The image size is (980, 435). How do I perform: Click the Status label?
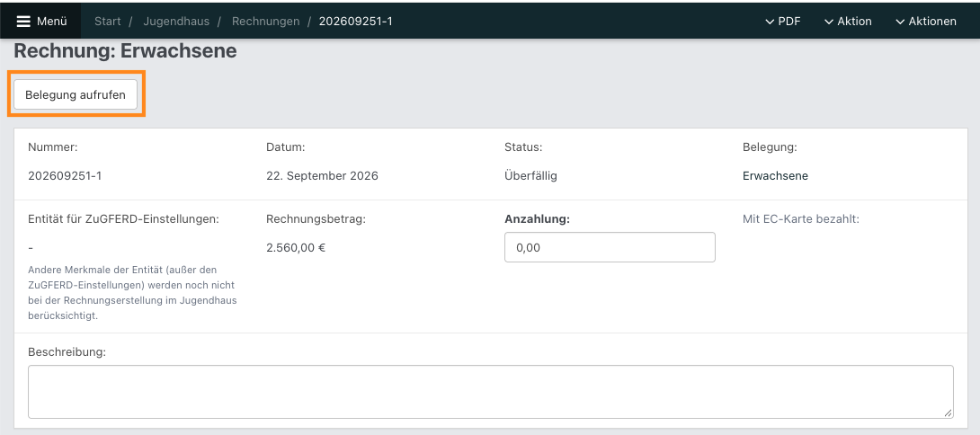click(523, 148)
